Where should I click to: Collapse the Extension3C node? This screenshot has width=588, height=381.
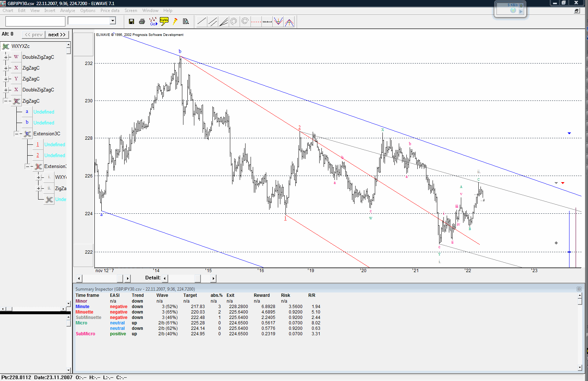(17, 134)
